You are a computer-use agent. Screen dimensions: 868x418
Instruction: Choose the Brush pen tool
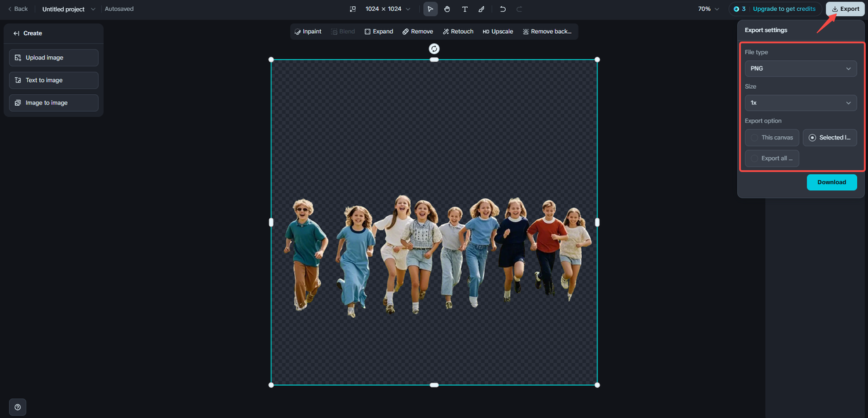[481, 9]
